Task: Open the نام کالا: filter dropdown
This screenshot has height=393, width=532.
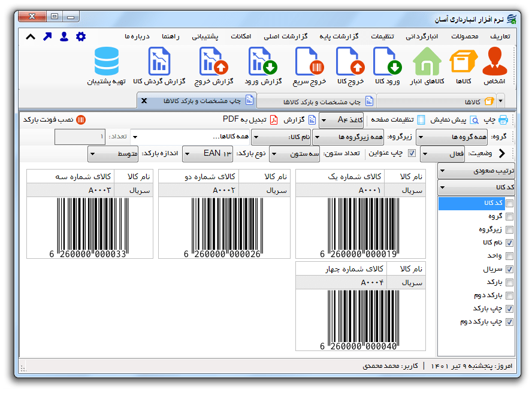Action: click(x=281, y=137)
